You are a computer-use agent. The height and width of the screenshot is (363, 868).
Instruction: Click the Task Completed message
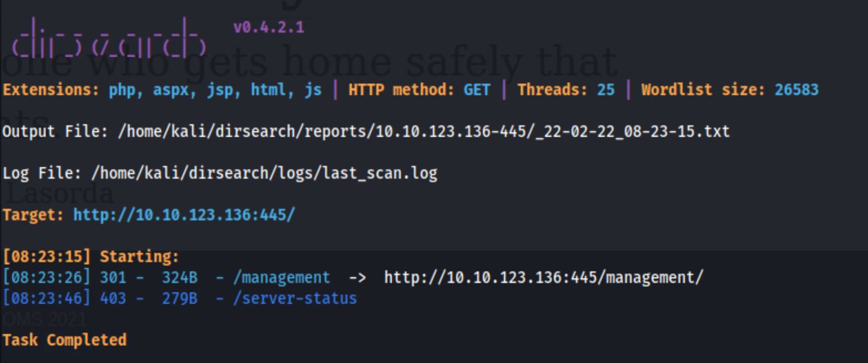64,340
